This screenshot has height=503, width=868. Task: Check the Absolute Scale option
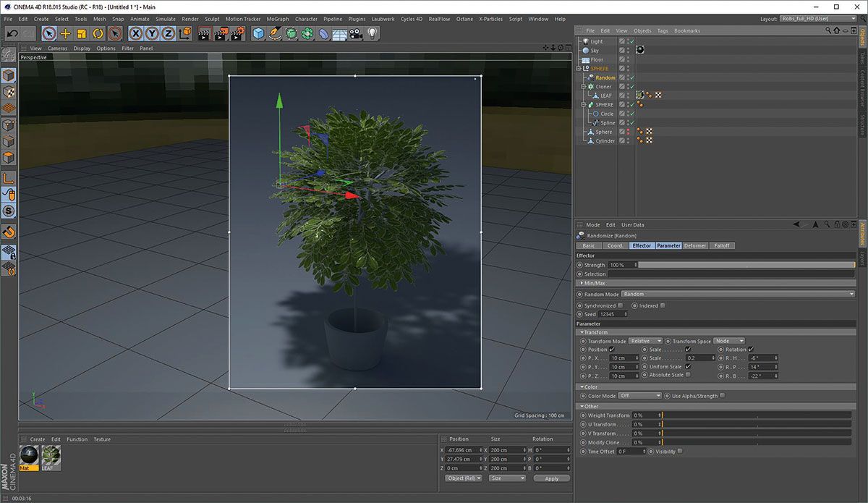point(688,375)
